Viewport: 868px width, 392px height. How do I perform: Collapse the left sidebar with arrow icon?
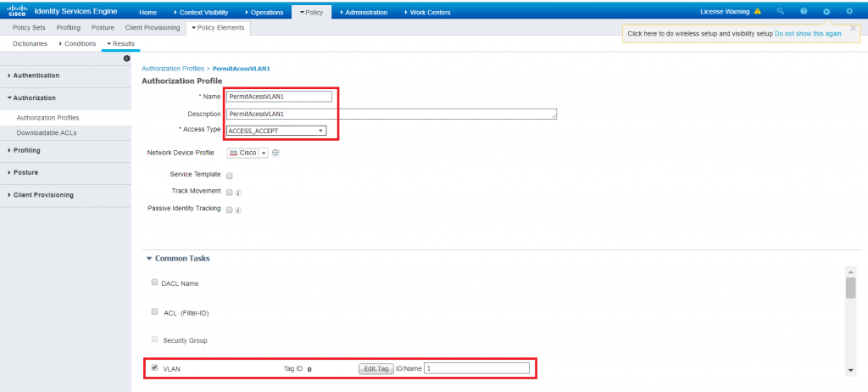coord(126,58)
